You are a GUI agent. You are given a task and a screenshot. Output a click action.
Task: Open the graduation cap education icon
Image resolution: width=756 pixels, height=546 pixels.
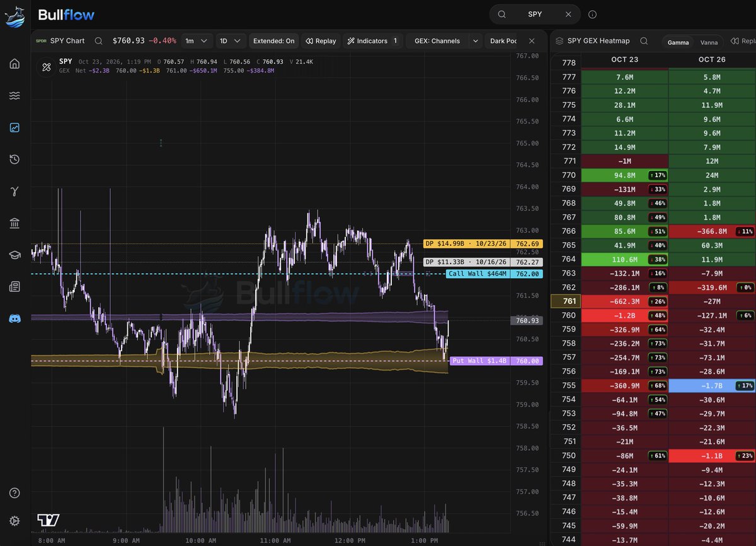(x=14, y=255)
